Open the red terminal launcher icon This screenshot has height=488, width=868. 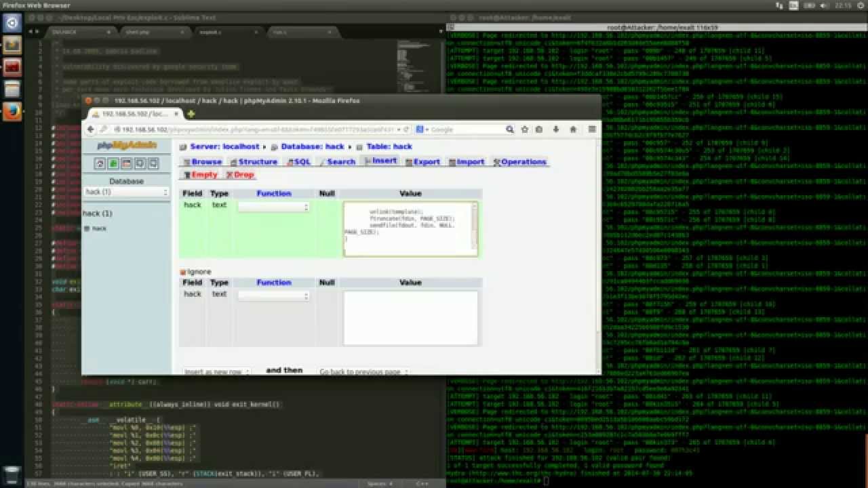click(12, 67)
